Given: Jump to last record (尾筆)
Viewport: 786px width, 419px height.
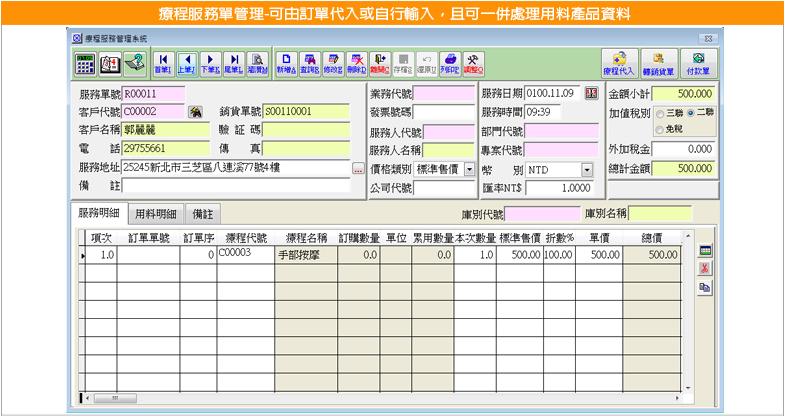Looking at the screenshot, I should 233,62.
